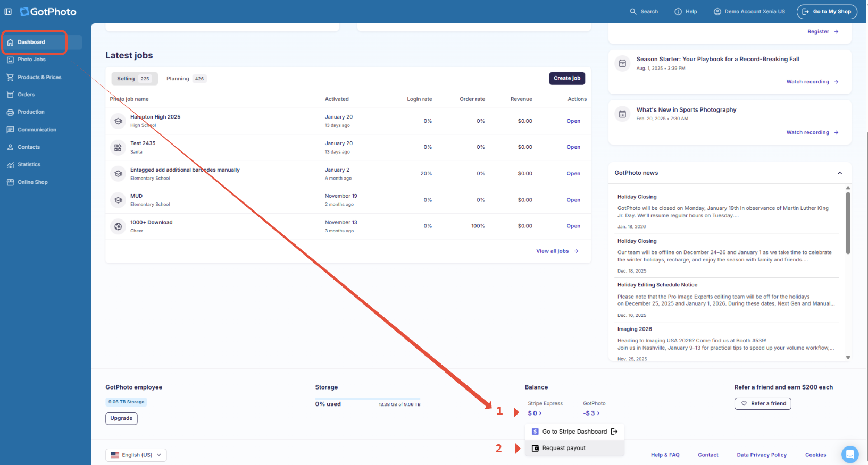This screenshot has width=868, height=465.
Task: Select Request payout option
Action: [574, 448]
